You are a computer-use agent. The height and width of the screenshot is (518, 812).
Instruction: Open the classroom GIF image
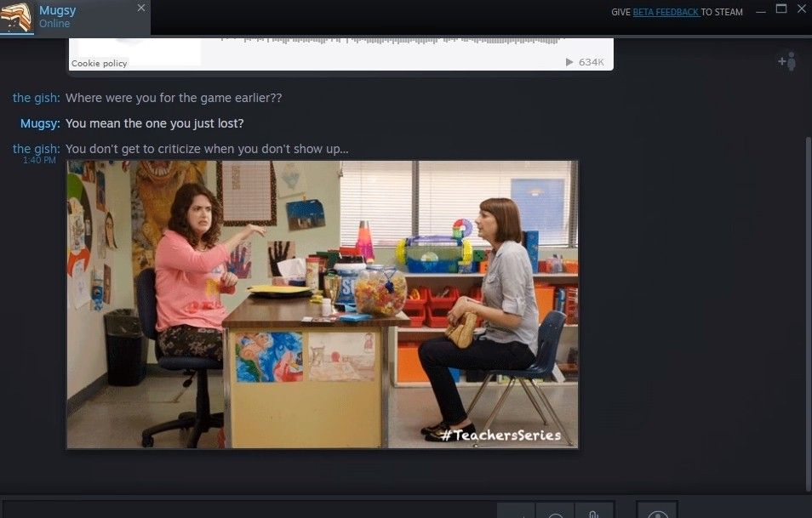[322, 305]
